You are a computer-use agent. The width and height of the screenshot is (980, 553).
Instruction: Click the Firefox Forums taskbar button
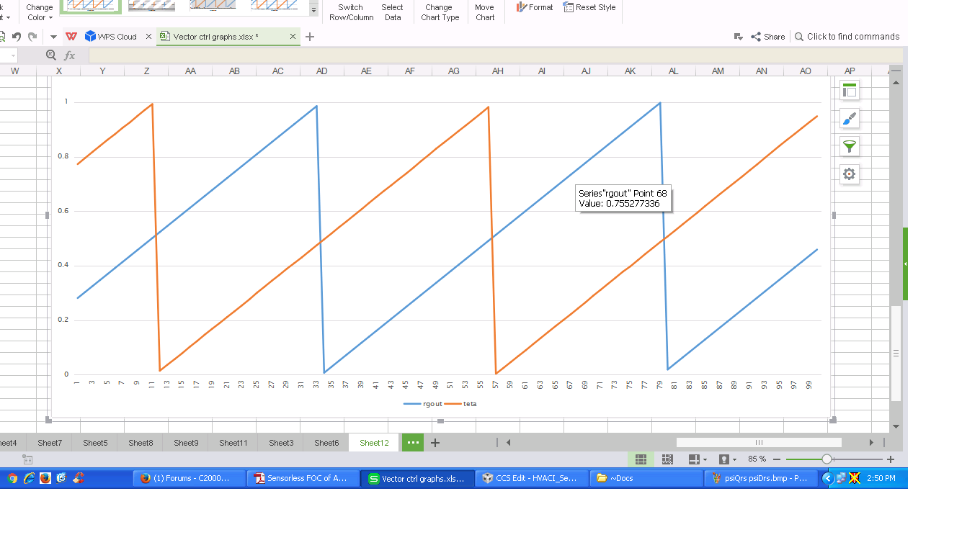coord(190,478)
